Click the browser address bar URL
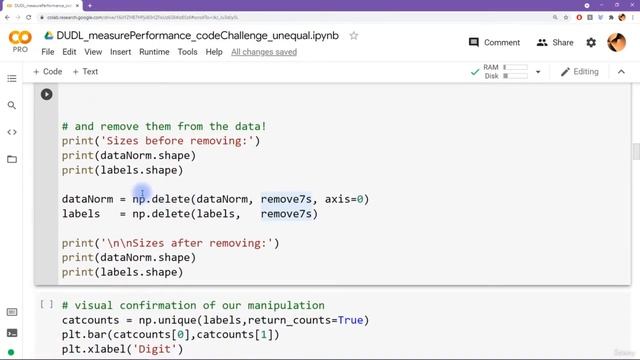This screenshot has width=640, height=360. click(x=142, y=18)
